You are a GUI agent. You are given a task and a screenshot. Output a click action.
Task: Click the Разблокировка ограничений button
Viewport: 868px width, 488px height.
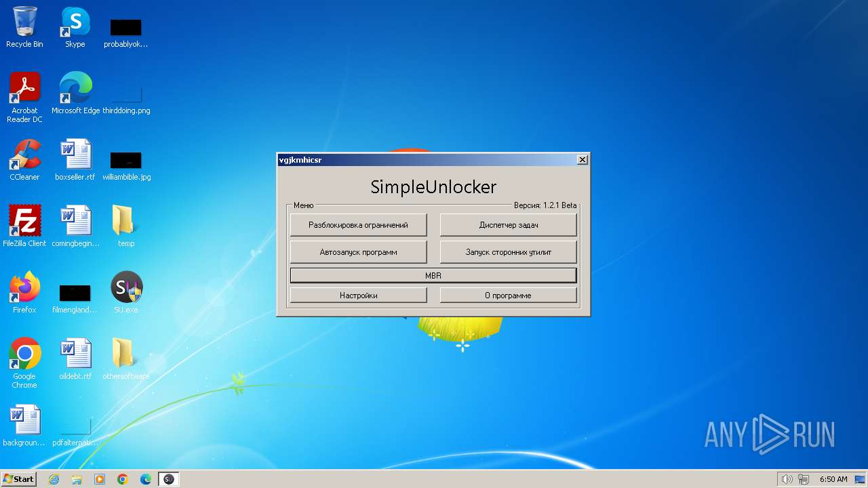click(358, 224)
